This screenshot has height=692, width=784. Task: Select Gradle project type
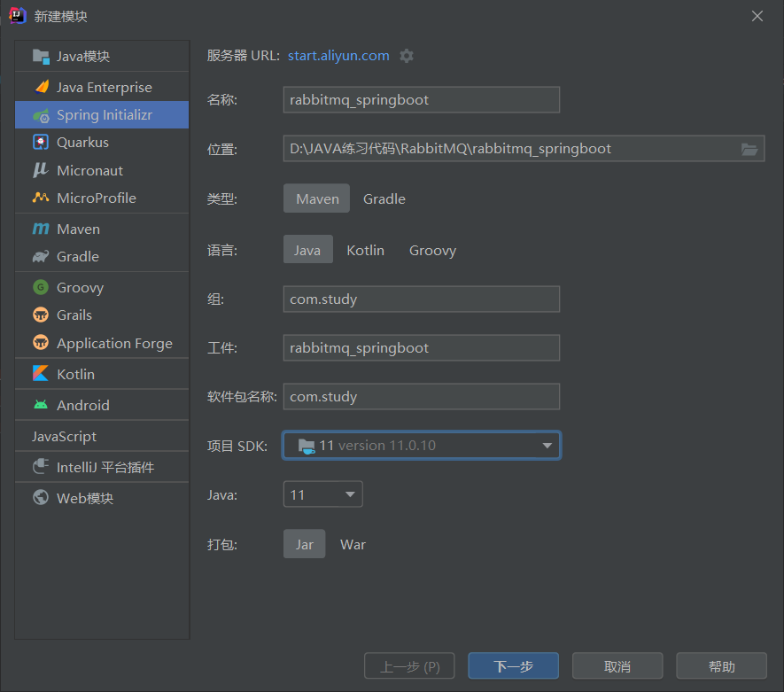[384, 198]
